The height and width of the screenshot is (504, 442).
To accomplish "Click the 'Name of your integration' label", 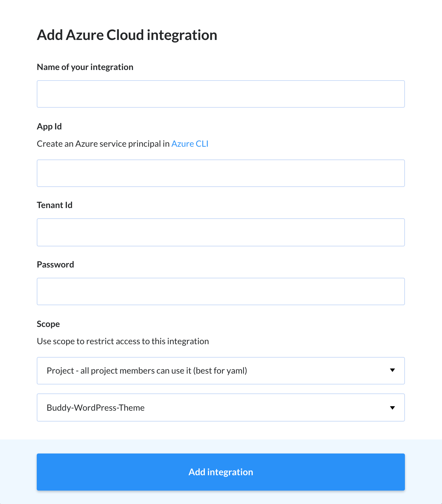I will 85,67.
